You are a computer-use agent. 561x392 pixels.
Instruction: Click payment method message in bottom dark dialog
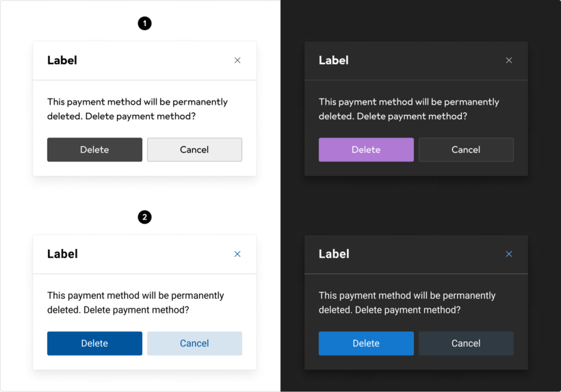(x=407, y=302)
